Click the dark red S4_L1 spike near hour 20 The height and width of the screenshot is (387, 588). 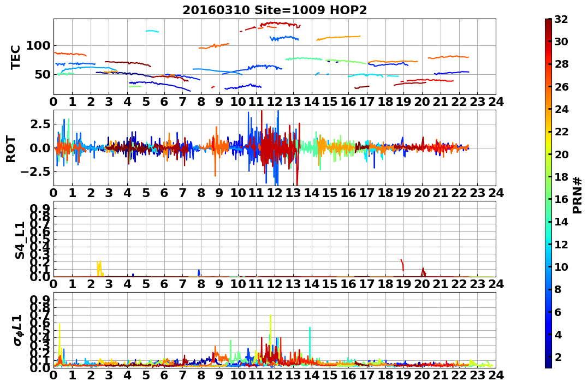point(423,272)
